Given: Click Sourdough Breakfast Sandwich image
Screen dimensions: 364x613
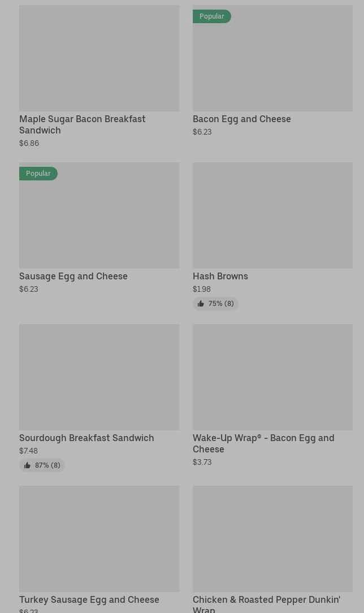Looking at the screenshot, I should point(99,377).
